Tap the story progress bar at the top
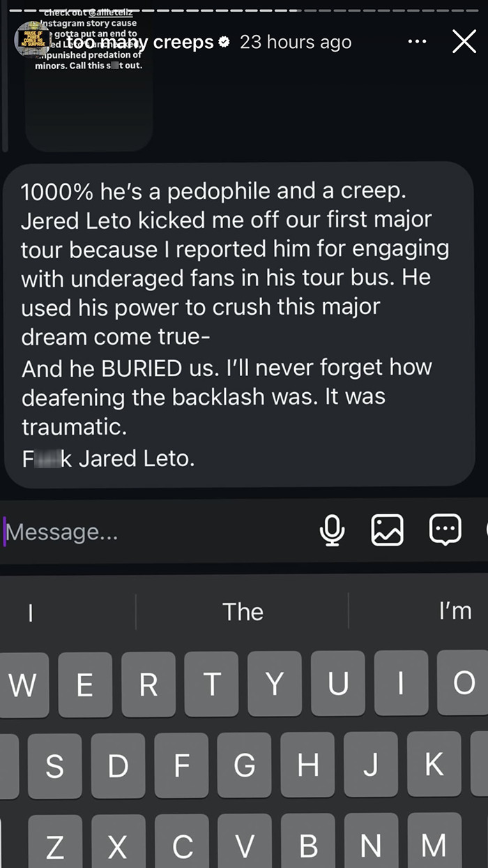488x868 pixels. pos(244,10)
